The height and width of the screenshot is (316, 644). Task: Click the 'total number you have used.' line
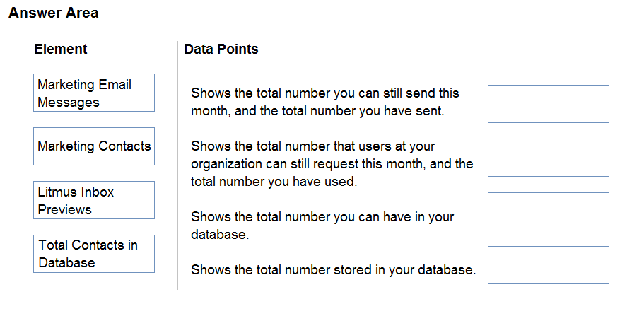click(x=274, y=182)
